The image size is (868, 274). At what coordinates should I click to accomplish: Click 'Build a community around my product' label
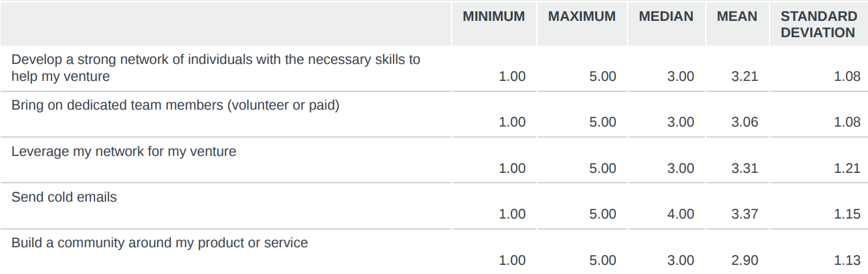click(160, 243)
